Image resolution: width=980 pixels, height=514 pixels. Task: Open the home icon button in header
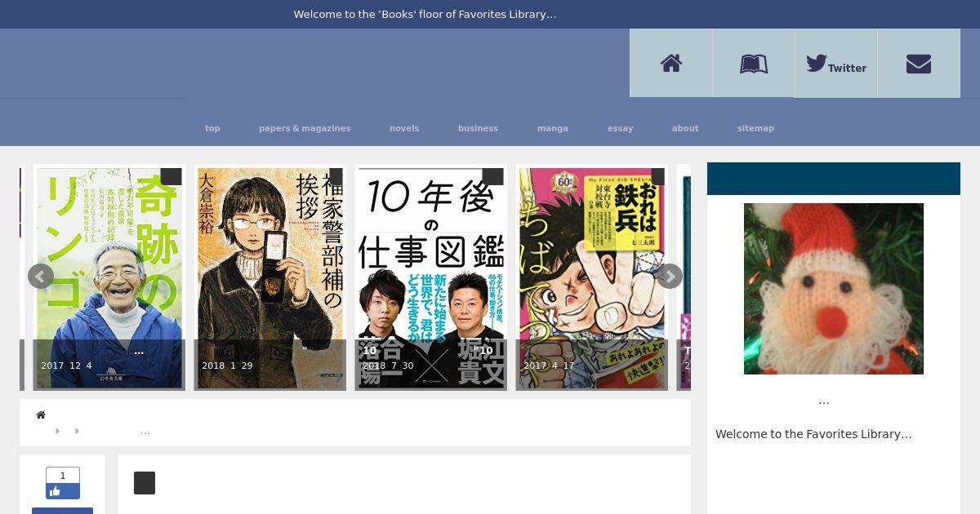pos(671,64)
